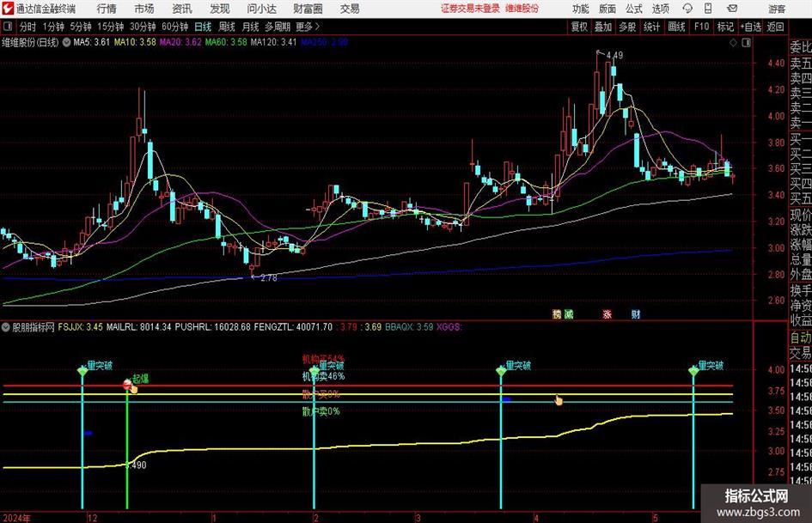Click the FENGZTL indicator value
The height and width of the screenshot is (523, 812).
coord(293,327)
